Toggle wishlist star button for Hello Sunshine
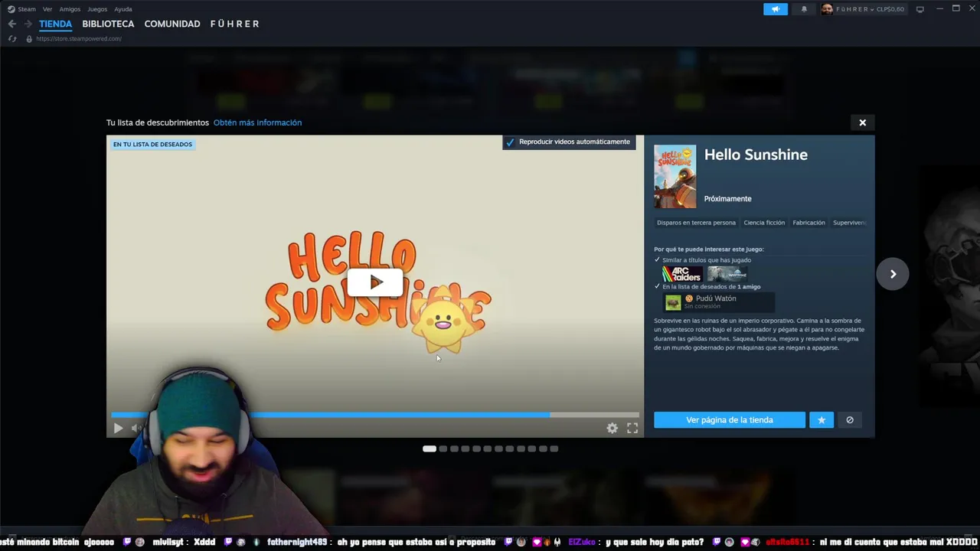 click(822, 420)
